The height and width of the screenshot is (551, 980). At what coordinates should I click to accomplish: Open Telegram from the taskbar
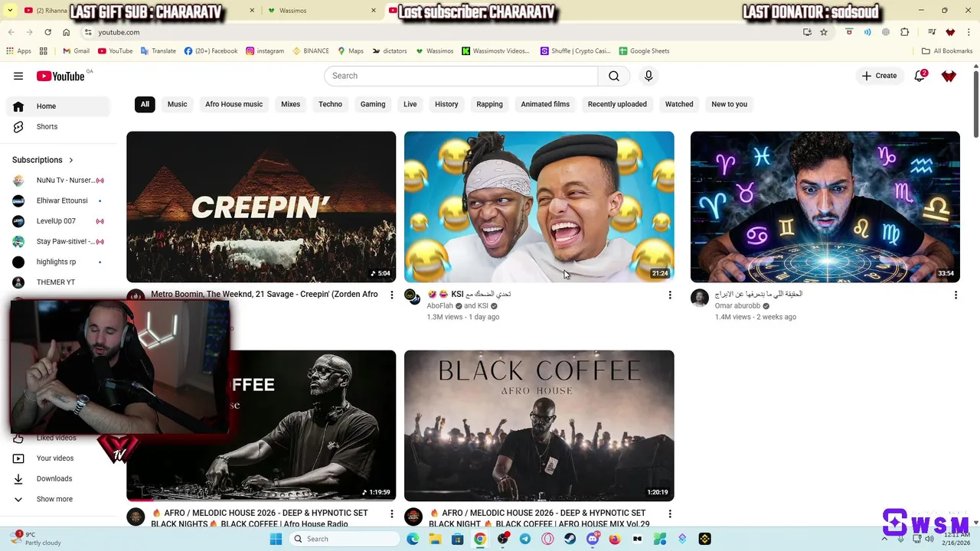(x=525, y=539)
